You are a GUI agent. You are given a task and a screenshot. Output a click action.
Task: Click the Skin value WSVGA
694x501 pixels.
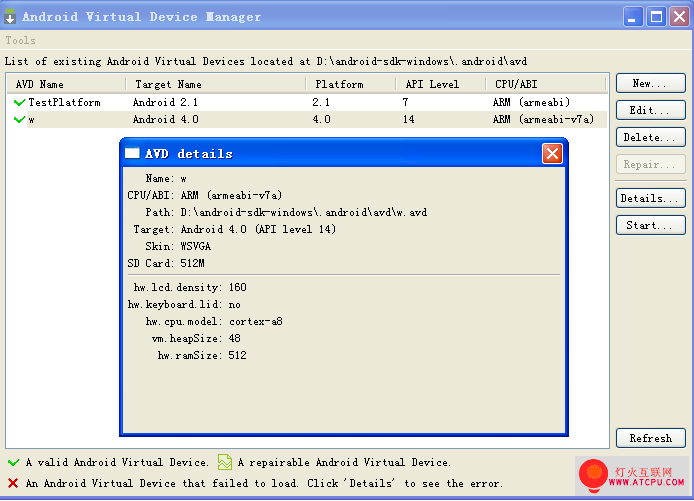click(x=196, y=246)
